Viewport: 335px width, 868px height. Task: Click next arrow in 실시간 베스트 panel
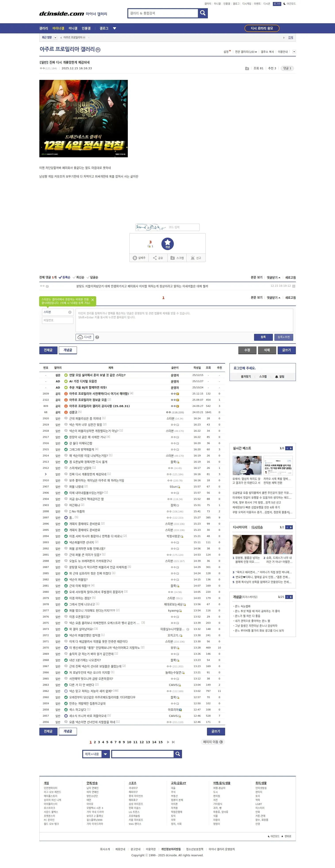(x=291, y=448)
